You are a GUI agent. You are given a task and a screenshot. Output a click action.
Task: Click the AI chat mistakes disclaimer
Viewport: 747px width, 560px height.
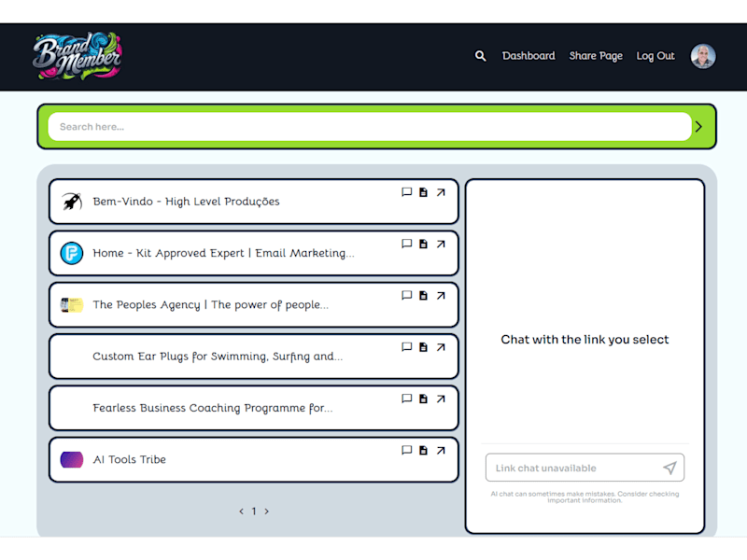pyautogui.click(x=585, y=497)
